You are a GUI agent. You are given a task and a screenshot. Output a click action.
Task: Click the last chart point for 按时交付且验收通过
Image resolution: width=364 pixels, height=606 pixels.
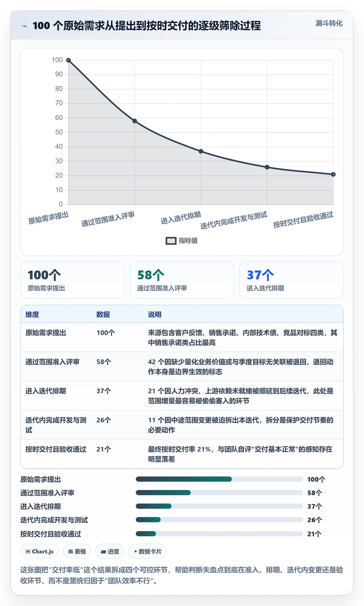click(x=333, y=175)
